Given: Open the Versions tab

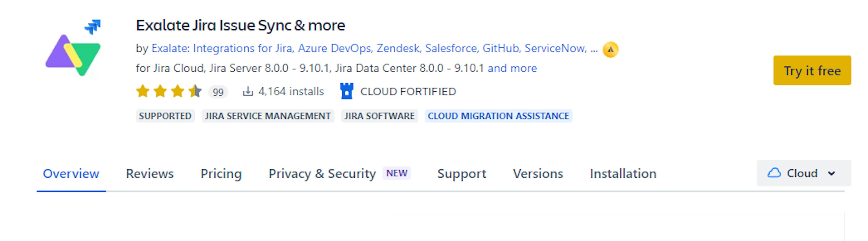Looking at the screenshot, I should pos(538,174).
